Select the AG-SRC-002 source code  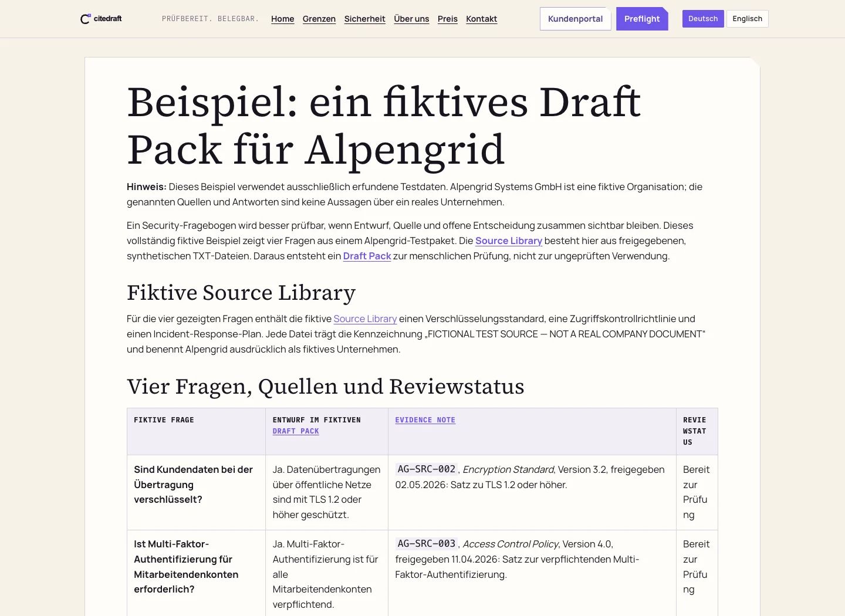pos(427,469)
